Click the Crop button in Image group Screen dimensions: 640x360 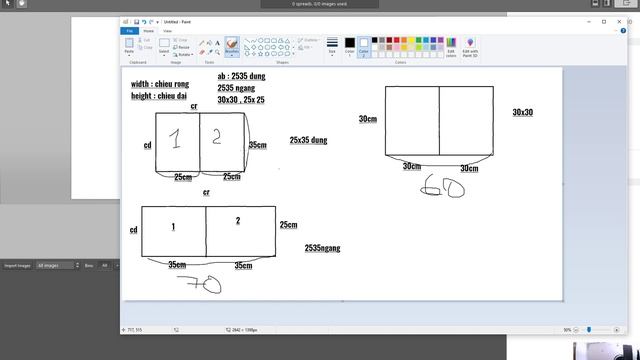180,40
